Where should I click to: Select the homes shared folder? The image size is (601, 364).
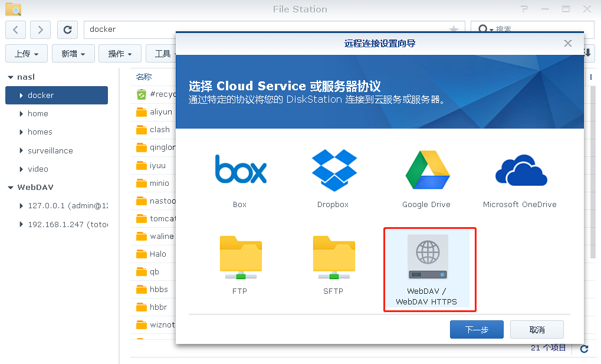pyautogui.click(x=40, y=132)
